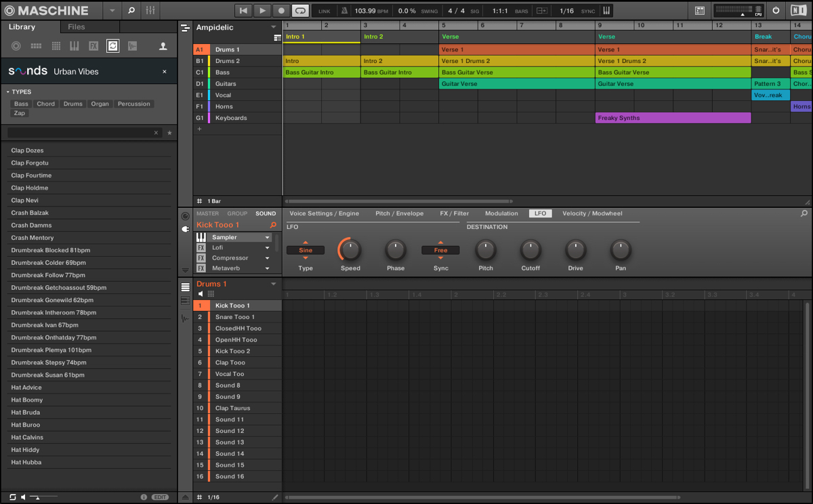
Task: Open the mixer view icon
Action: (150, 11)
